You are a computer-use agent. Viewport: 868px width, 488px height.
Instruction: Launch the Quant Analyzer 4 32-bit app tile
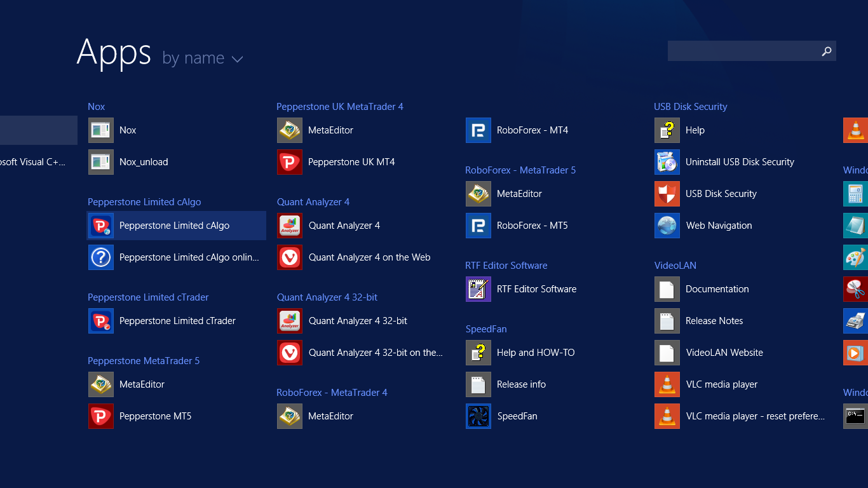coord(365,321)
